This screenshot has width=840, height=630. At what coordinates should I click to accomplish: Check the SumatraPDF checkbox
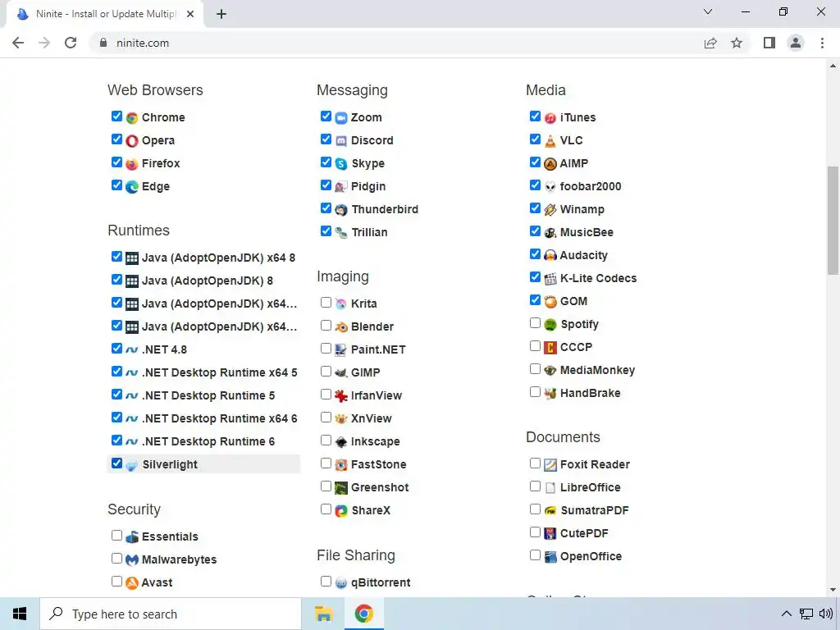(535, 509)
